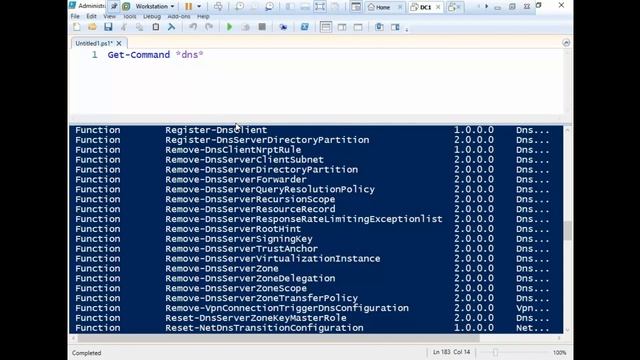Image resolution: width=640 pixels, height=360 pixels.
Task: Maximize the script pane with the toolbar icon
Action: click(358, 27)
